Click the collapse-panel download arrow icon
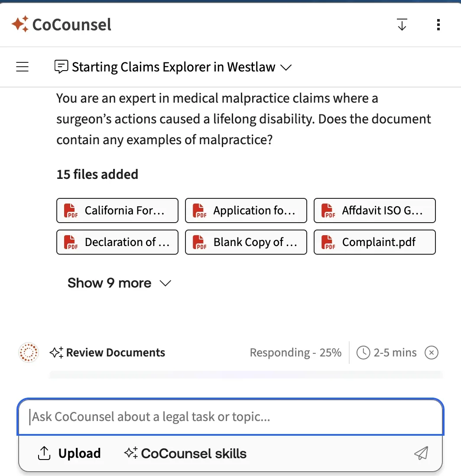 tap(402, 25)
